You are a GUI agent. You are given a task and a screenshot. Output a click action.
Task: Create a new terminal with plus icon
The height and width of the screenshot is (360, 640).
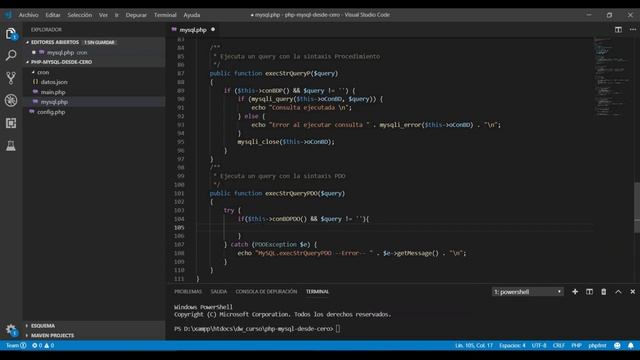[x=575, y=291]
